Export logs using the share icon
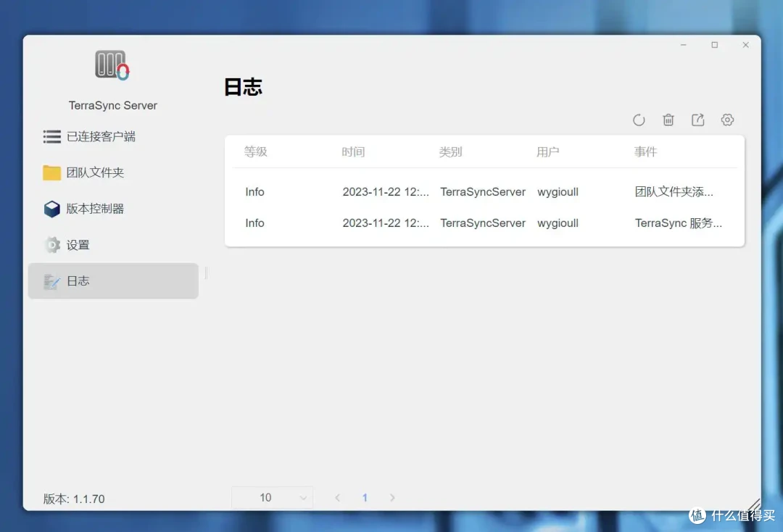Viewport: 783px width, 532px height. coord(697,120)
